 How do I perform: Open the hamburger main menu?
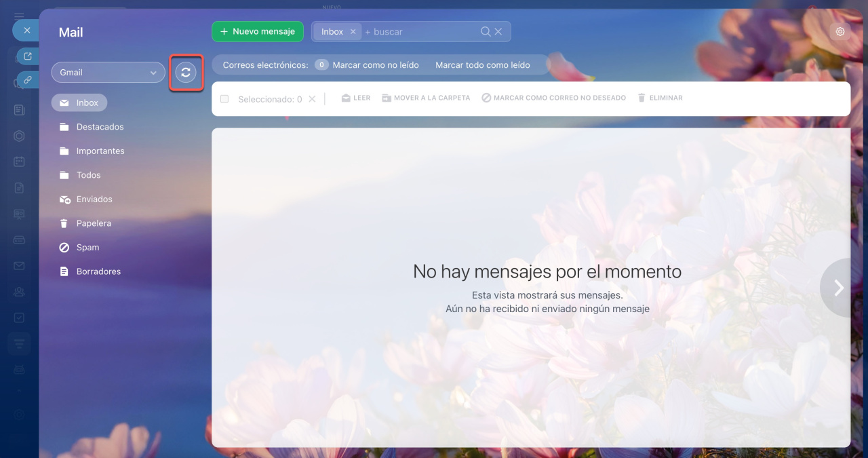pos(19,15)
